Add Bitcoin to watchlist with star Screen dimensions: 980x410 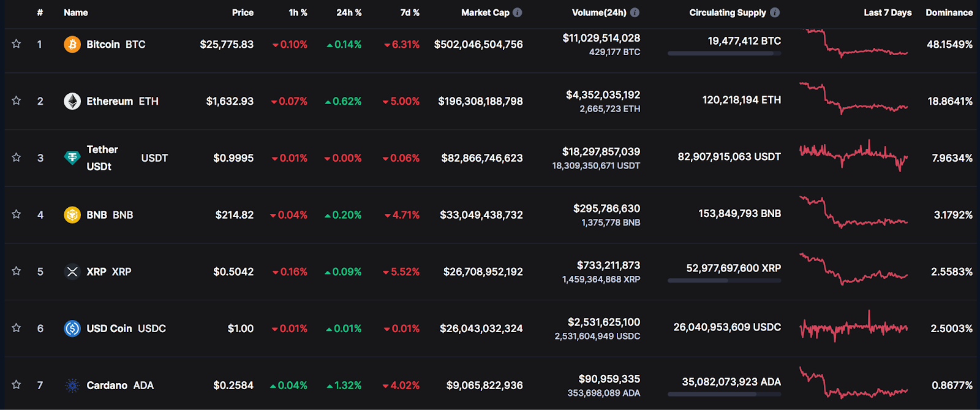point(17,44)
